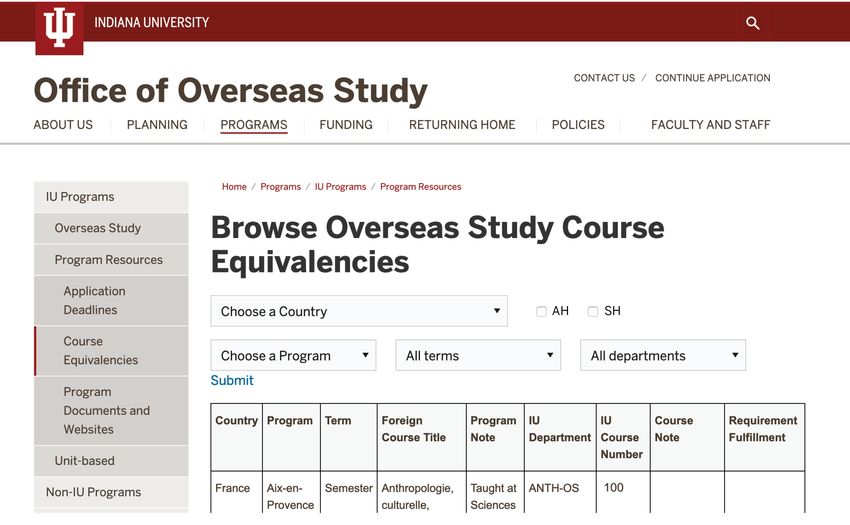Click Program Note column header

click(x=495, y=437)
